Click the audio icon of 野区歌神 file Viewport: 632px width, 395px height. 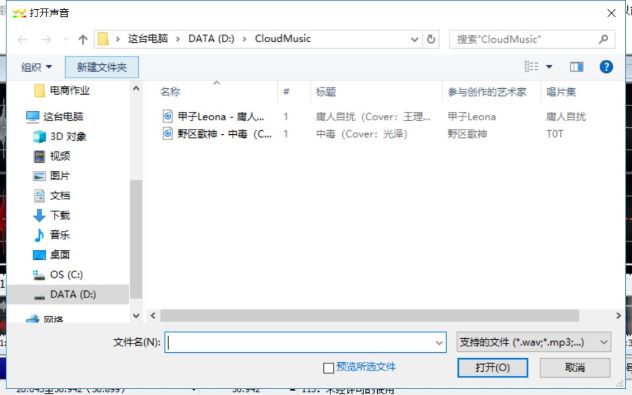168,133
